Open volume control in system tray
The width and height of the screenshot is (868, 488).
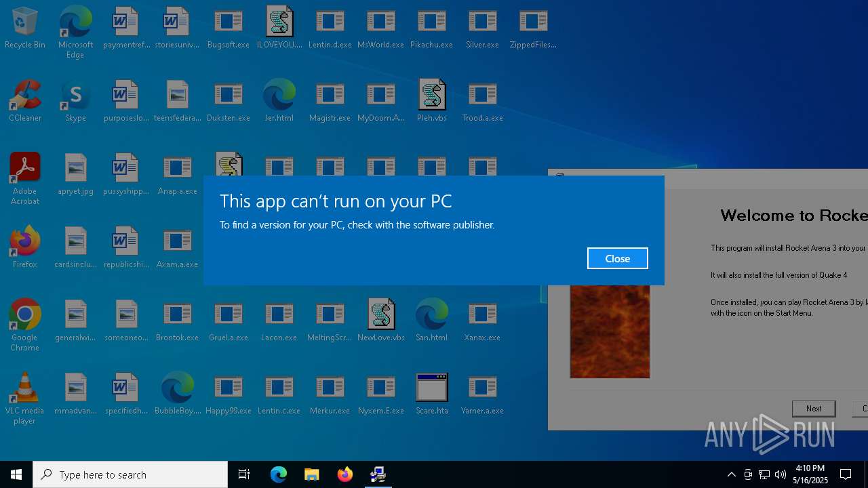[781, 474]
